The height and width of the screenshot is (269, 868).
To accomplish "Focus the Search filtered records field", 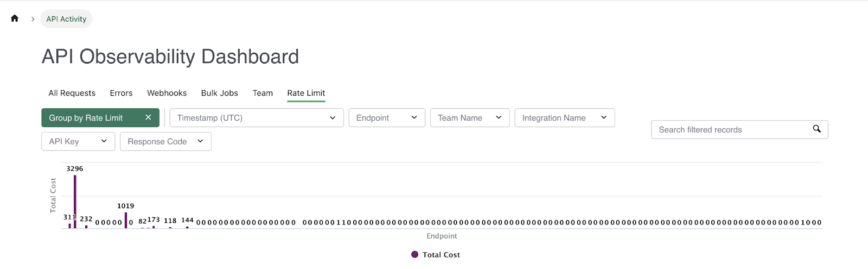I will 732,130.
